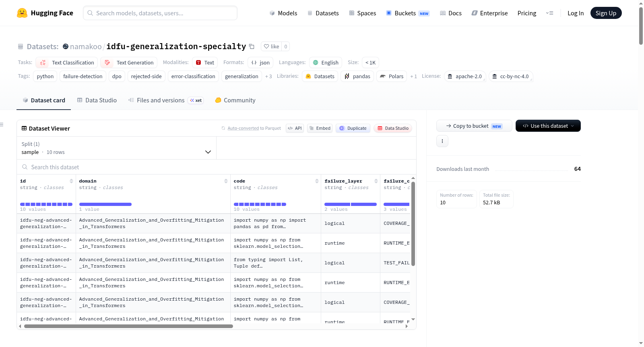644x347 pixels.
Task: Click the namakoo user avatar
Action: [x=66, y=46]
